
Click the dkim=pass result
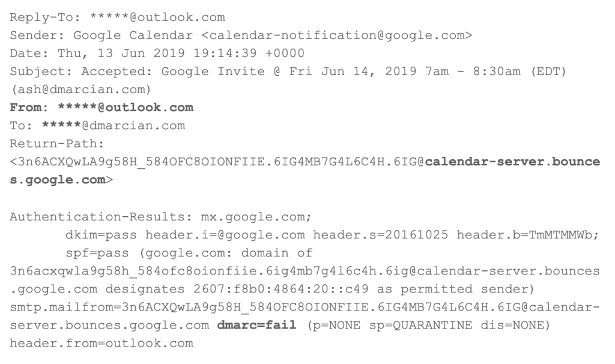101,235
